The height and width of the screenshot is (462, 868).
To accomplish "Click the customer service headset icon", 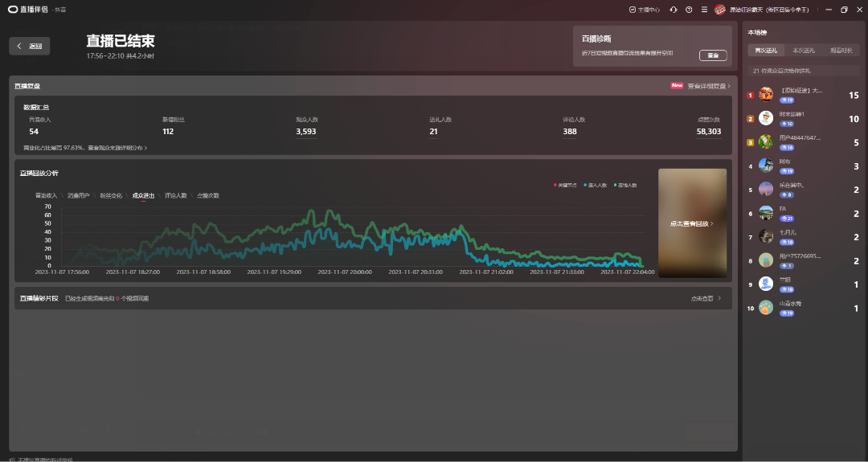I will (673, 10).
